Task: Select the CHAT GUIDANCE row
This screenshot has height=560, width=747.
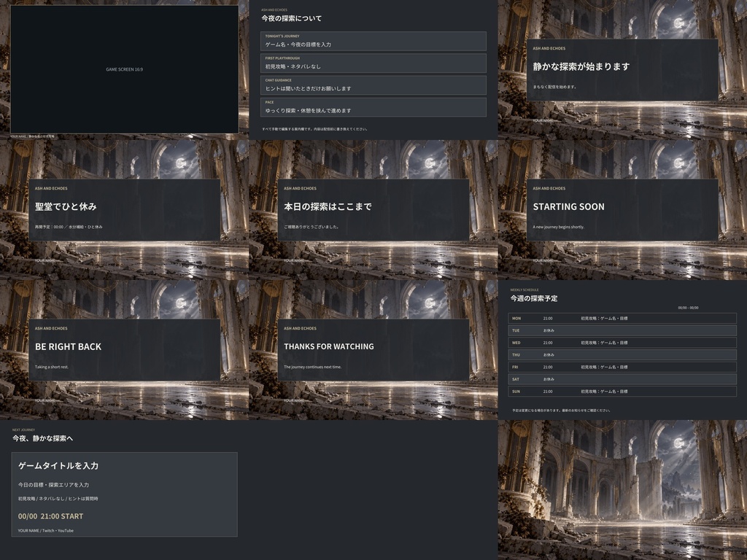Action: (373, 85)
